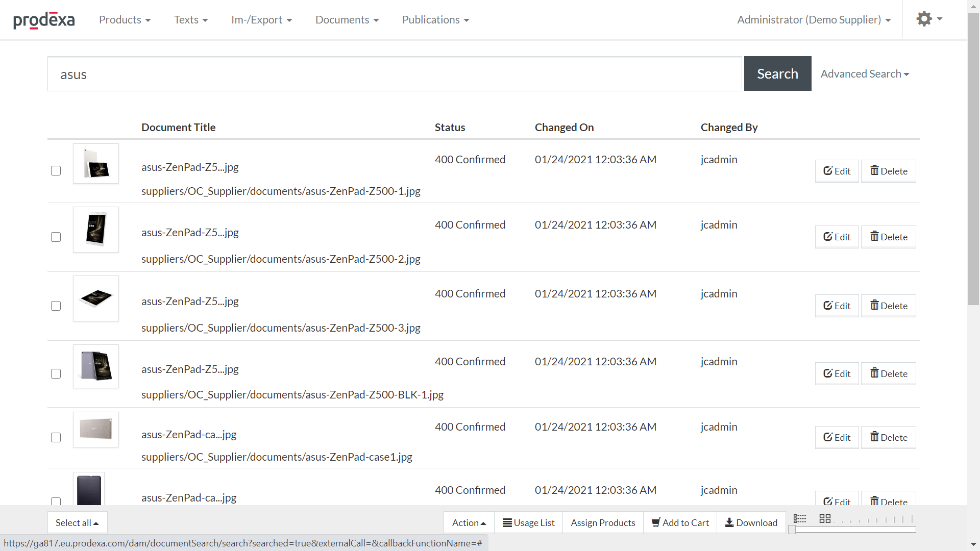Edit asus-ZenPad-Z500-1.jpg document
980x551 pixels.
click(x=837, y=171)
